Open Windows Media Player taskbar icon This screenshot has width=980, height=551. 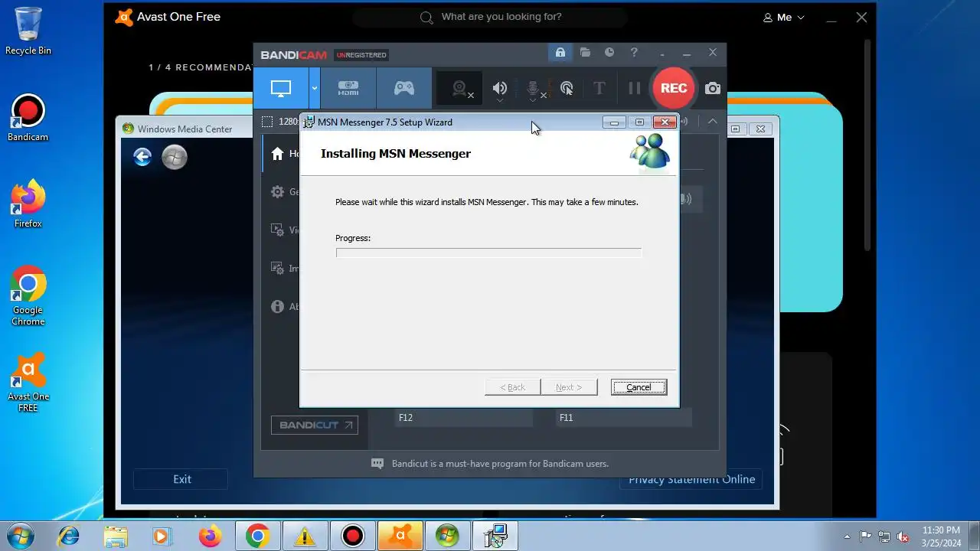161,536
